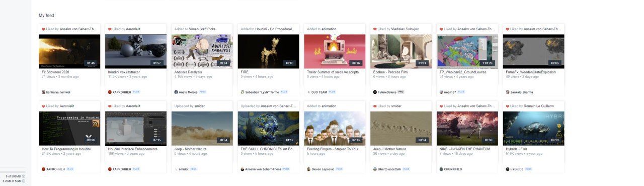Viewport: 644px width, 186px height.
Task: Click the heart icon on Fx Showreel 2020 card
Action: point(43,29)
